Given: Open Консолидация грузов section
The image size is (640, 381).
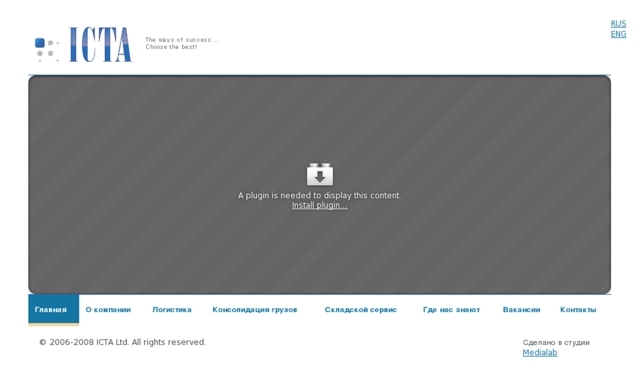Looking at the screenshot, I should tap(255, 310).
